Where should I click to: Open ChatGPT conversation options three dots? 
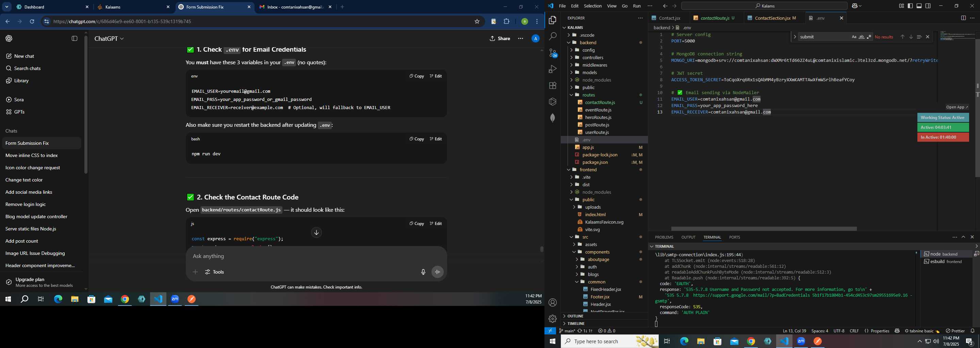coord(520,38)
